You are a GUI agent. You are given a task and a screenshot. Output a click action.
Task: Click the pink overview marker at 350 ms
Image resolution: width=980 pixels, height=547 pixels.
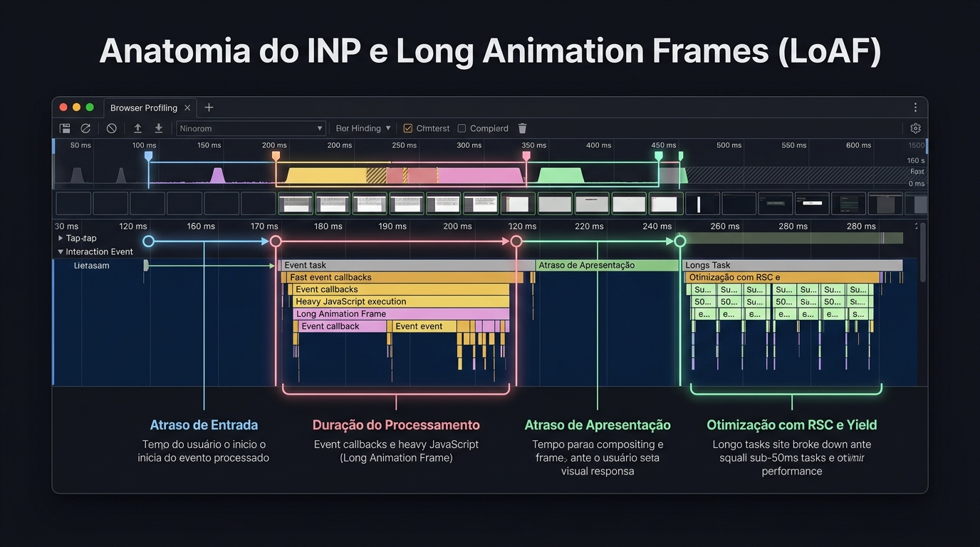click(x=526, y=156)
